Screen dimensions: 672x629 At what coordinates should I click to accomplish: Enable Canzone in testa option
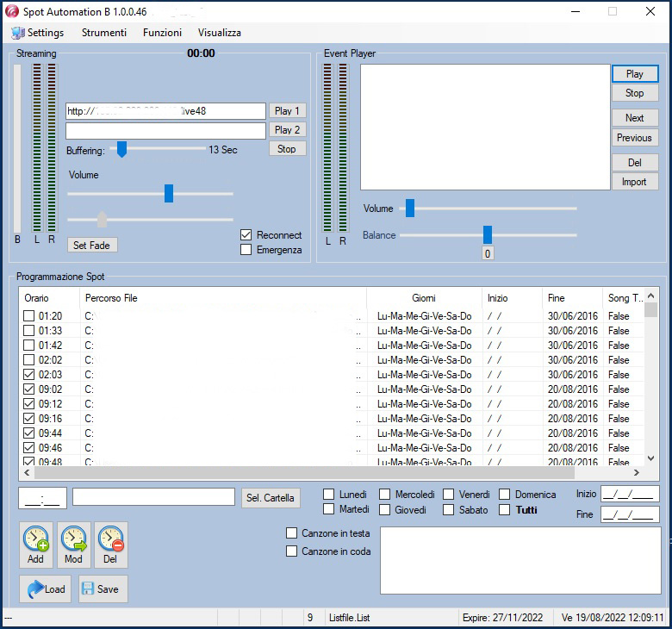[x=291, y=533]
